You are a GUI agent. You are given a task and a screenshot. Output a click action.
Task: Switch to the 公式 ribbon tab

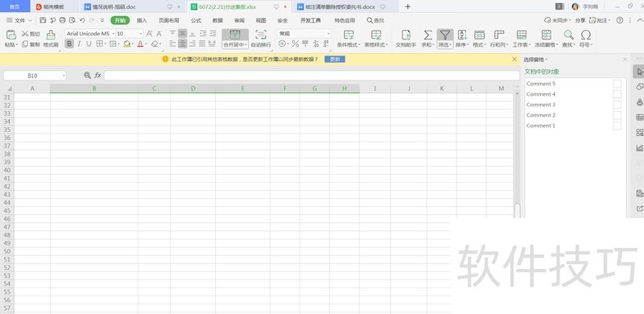click(x=196, y=20)
